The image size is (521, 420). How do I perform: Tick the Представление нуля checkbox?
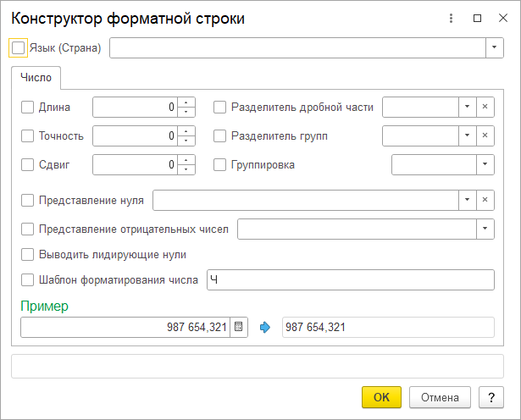tap(28, 200)
